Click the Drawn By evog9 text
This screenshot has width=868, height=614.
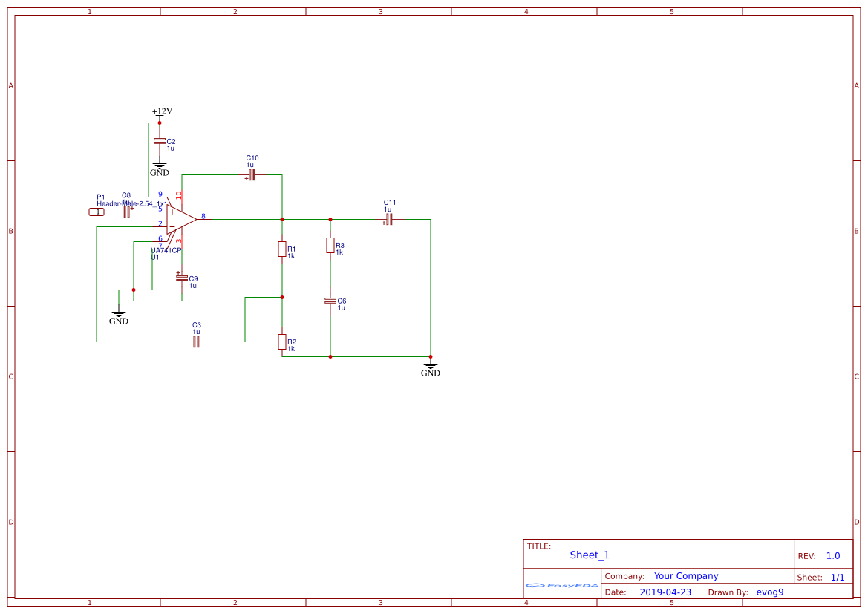(770, 592)
